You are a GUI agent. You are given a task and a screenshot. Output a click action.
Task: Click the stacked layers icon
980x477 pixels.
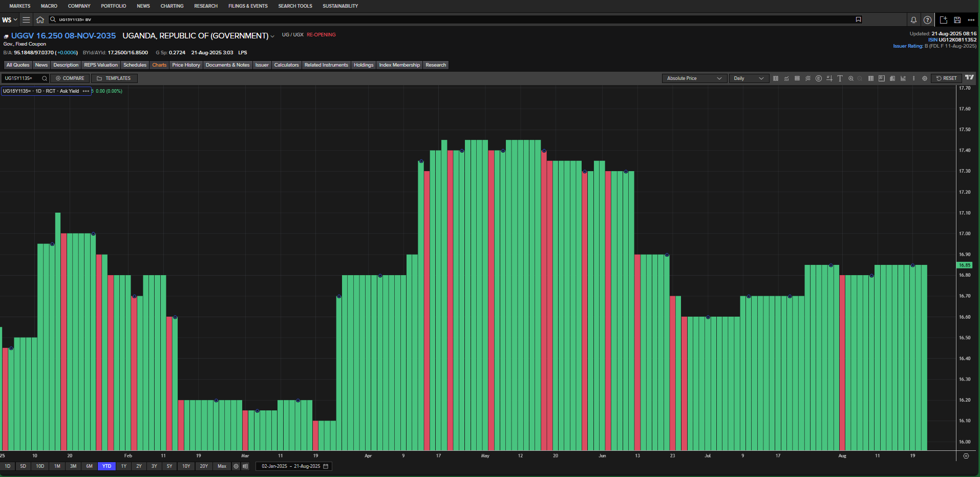click(x=797, y=78)
